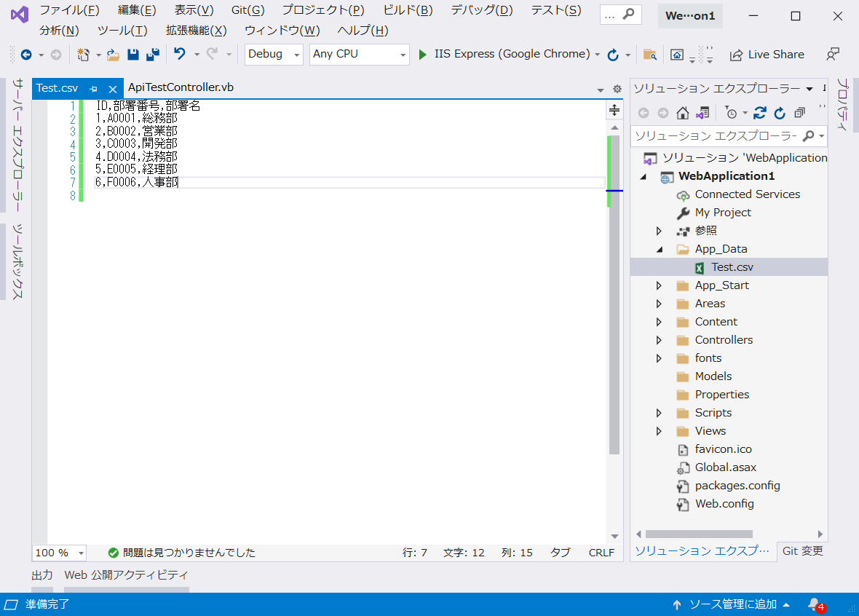This screenshot has height=616, width=859.
Task: Open the 100% editor zoom selector
Action: [x=59, y=552]
